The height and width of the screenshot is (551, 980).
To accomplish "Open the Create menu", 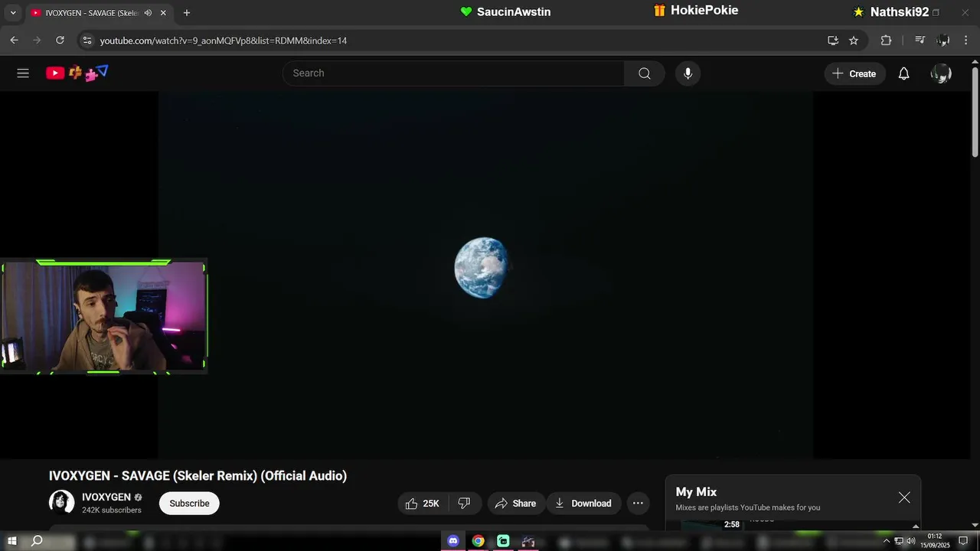I will (854, 73).
